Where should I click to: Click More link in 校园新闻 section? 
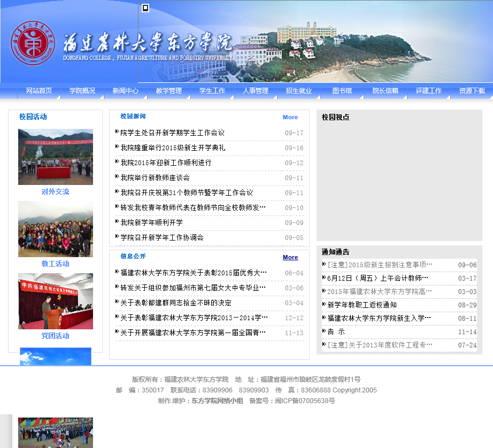coord(290,117)
